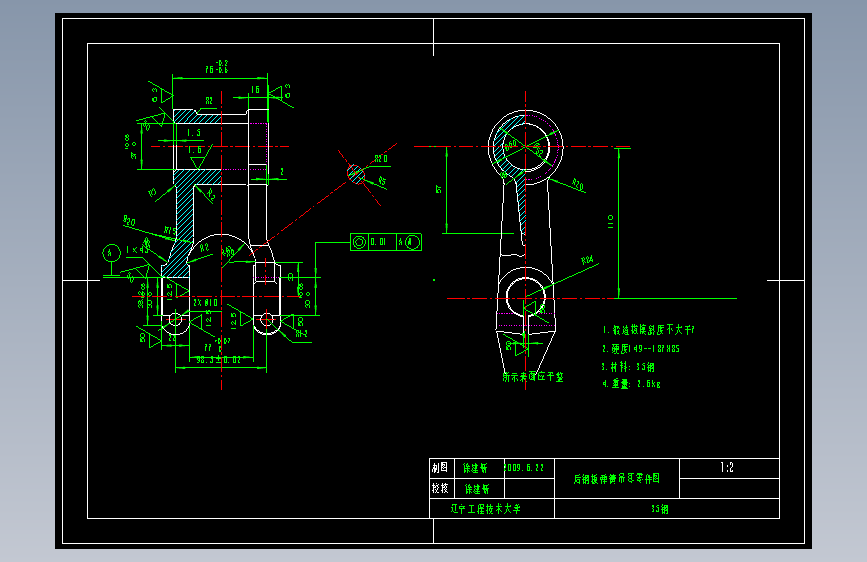Click the 制图 label in the title block

tap(440, 467)
